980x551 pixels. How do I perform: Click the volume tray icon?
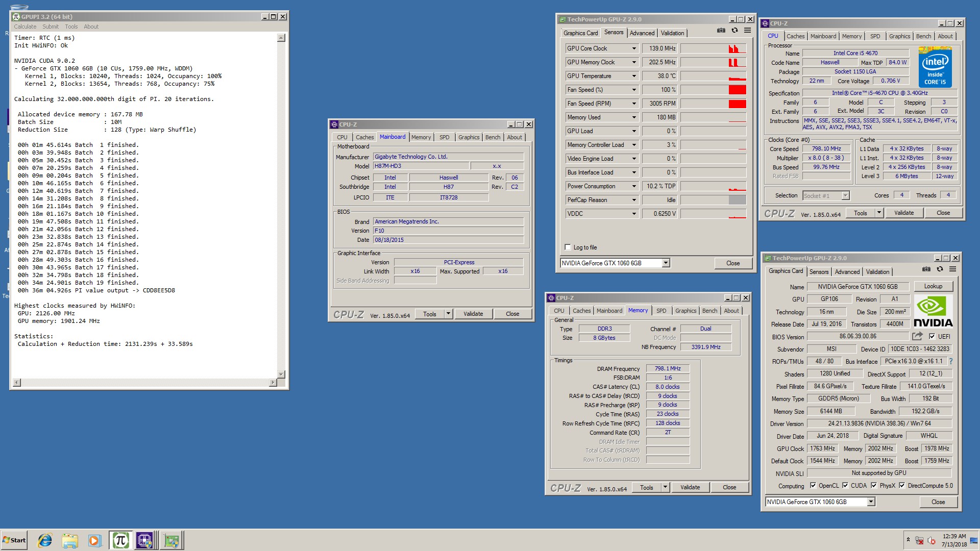click(x=932, y=540)
